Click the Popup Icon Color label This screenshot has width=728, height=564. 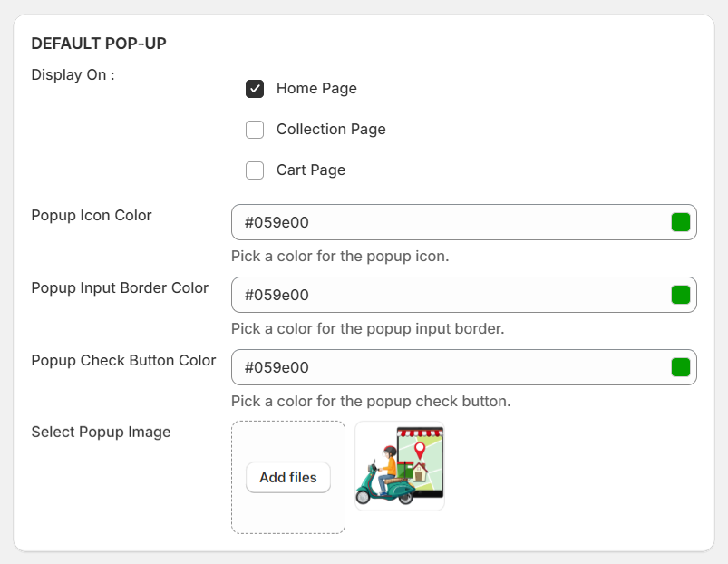(92, 216)
